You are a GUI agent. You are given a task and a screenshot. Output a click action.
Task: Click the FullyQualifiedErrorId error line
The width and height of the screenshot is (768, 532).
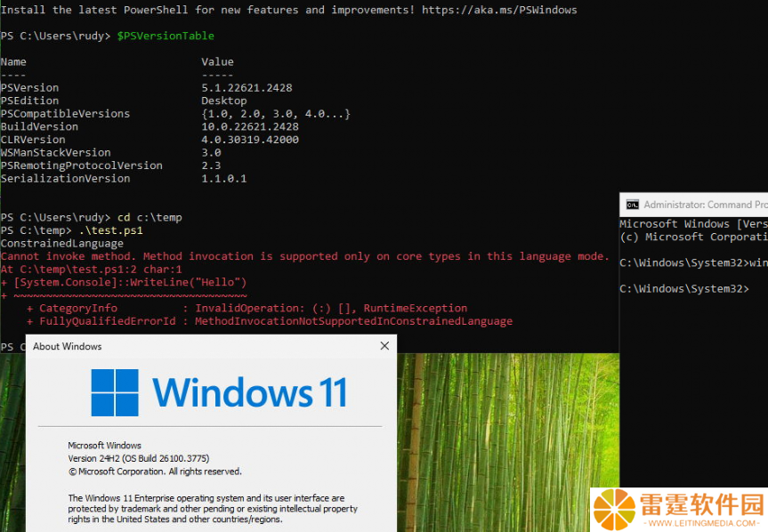point(270,321)
